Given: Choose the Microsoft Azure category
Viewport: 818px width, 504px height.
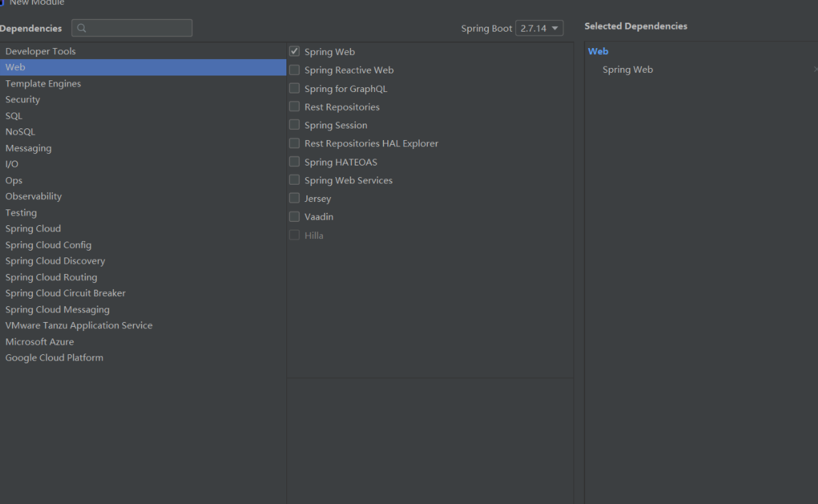Looking at the screenshot, I should 40,342.
